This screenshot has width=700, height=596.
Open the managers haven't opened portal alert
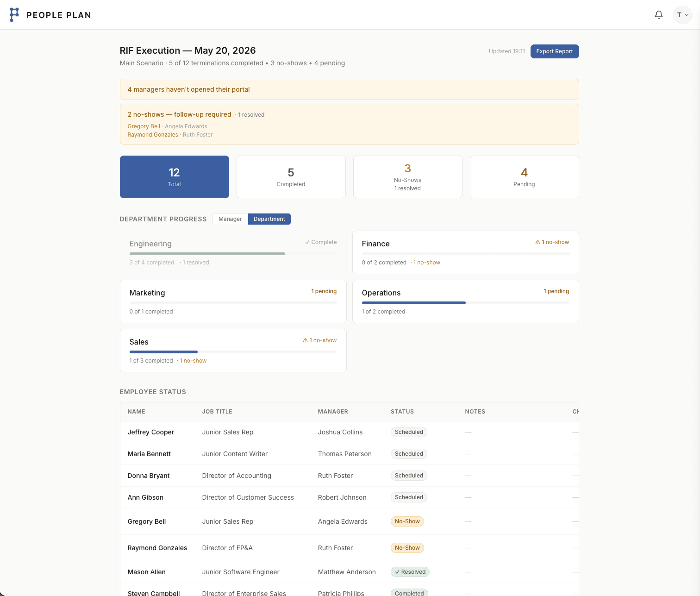click(349, 89)
